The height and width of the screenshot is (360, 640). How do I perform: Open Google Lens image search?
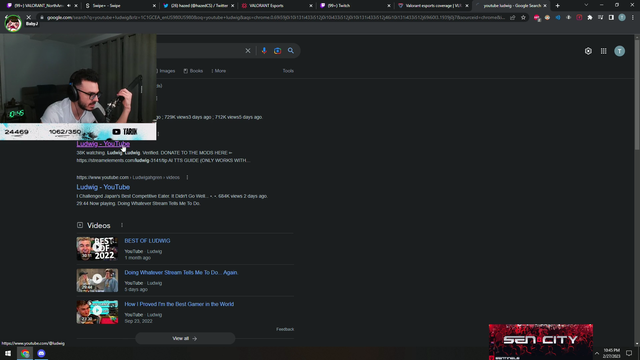click(x=278, y=51)
